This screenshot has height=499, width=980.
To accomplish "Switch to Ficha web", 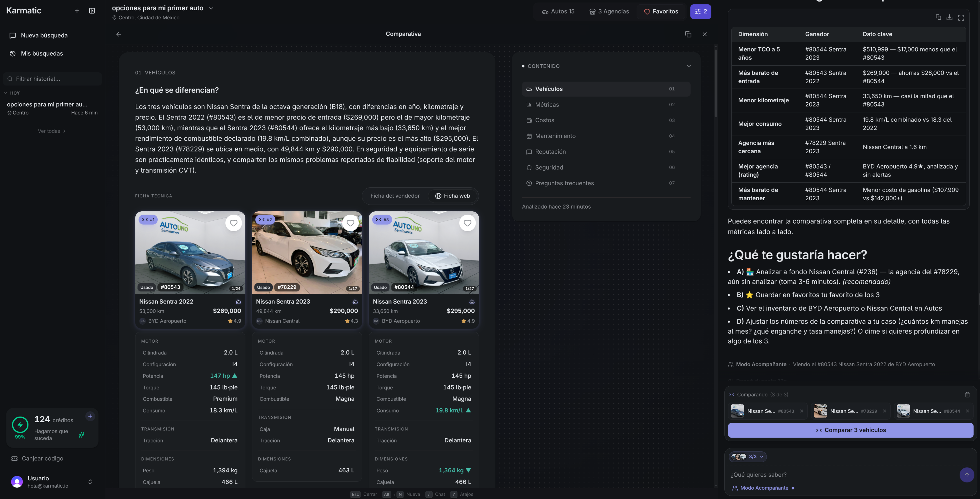I will pos(453,196).
